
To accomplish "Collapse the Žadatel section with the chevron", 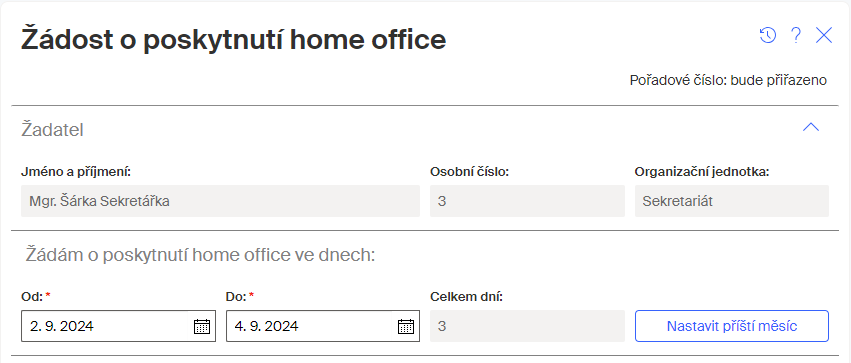I will point(811,128).
